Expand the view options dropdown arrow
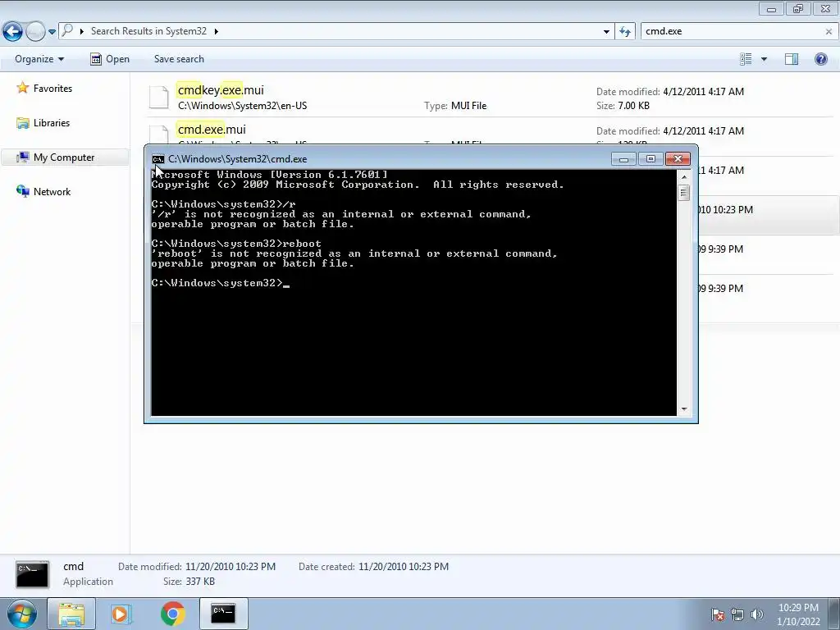 tap(764, 59)
